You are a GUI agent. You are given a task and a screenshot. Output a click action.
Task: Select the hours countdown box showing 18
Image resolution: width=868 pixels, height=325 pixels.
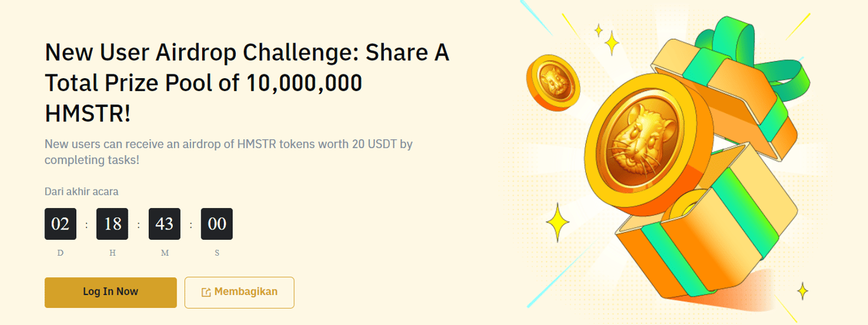(x=112, y=224)
